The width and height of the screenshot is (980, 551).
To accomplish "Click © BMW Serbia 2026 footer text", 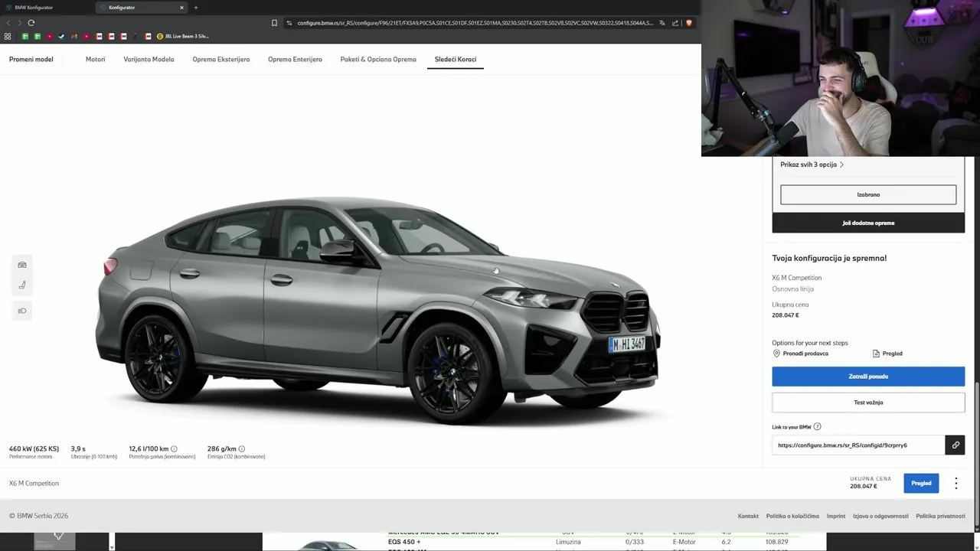I will click(x=38, y=516).
